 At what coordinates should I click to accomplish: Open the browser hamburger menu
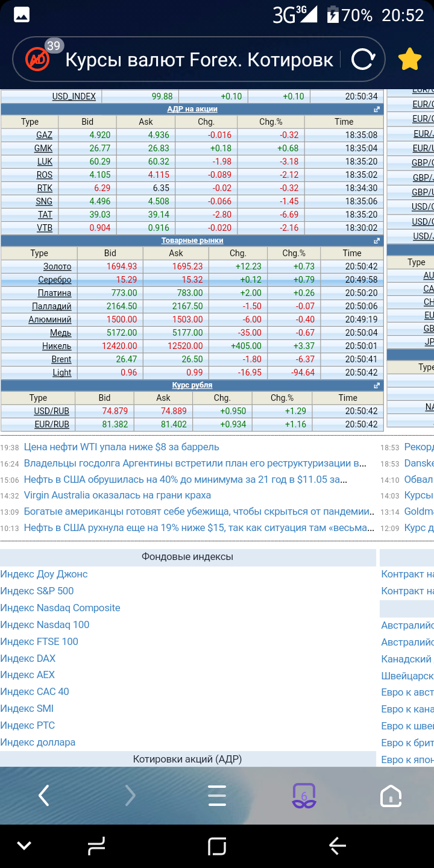[x=217, y=796]
